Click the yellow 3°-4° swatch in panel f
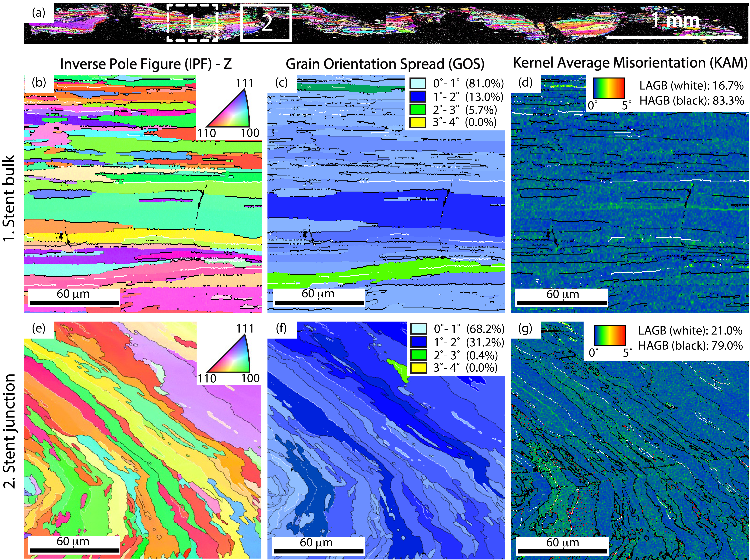750x560 pixels. click(419, 368)
